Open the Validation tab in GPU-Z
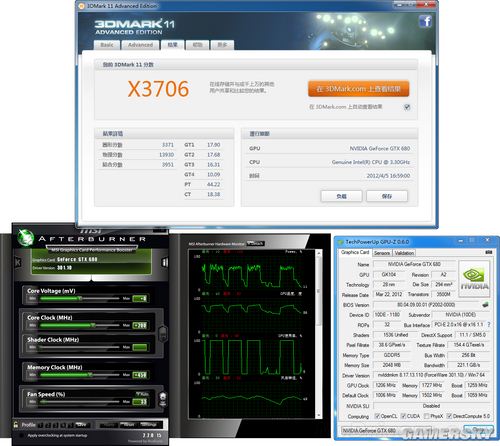This screenshot has height=446, width=500. (x=404, y=253)
